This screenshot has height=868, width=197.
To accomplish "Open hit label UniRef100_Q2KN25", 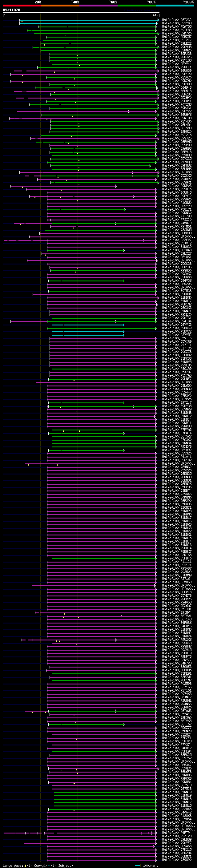I will [177, 50].
